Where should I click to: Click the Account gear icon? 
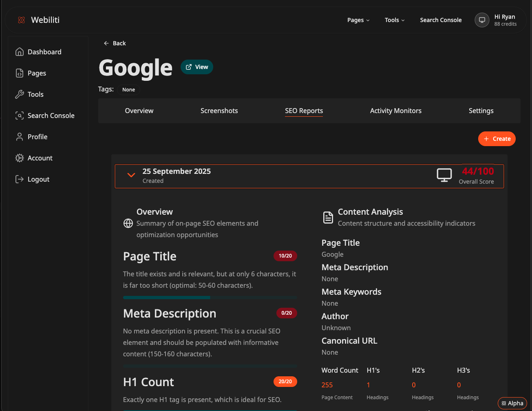(19, 158)
